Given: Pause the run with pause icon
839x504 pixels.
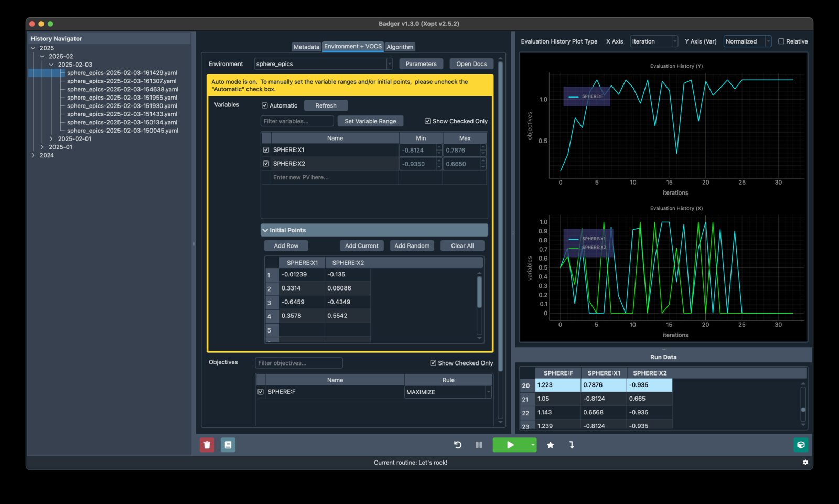Looking at the screenshot, I should click(x=479, y=445).
